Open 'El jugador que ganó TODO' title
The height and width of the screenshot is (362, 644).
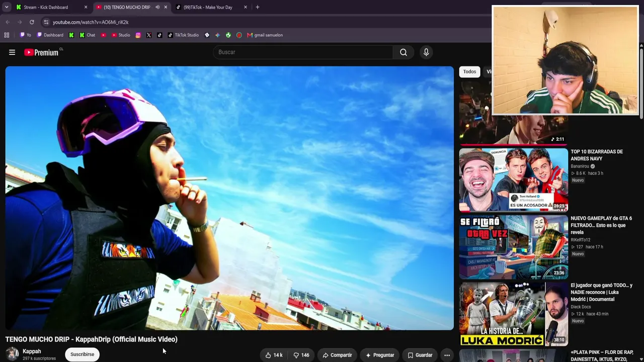[601, 292]
